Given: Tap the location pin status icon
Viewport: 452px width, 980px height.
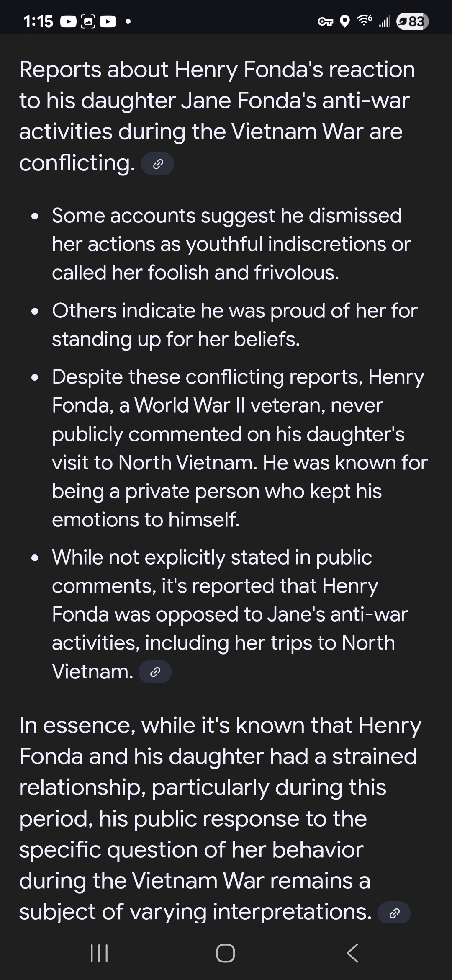Looking at the screenshot, I should pos(344,21).
